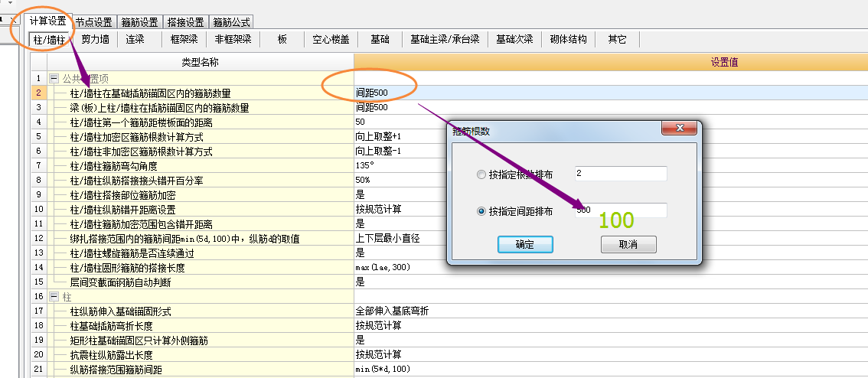The width and height of the screenshot is (868, 378).
Task: Select the 连梁 category tab
Action: 135,39
